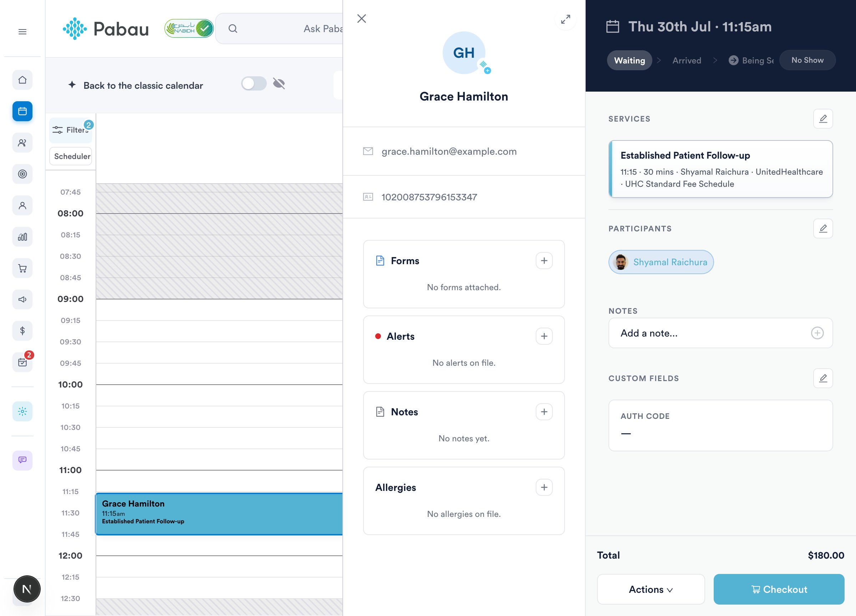Click the crossed-out eye visibility icon
The height and width of the screenshot is (616, 856).
tap(279, 84)
